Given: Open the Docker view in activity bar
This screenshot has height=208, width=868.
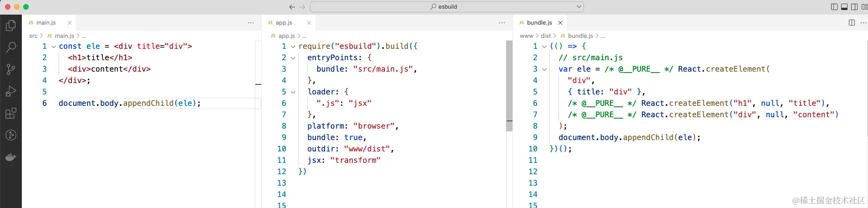Looking at the screenshot, I should pos(11,157).
